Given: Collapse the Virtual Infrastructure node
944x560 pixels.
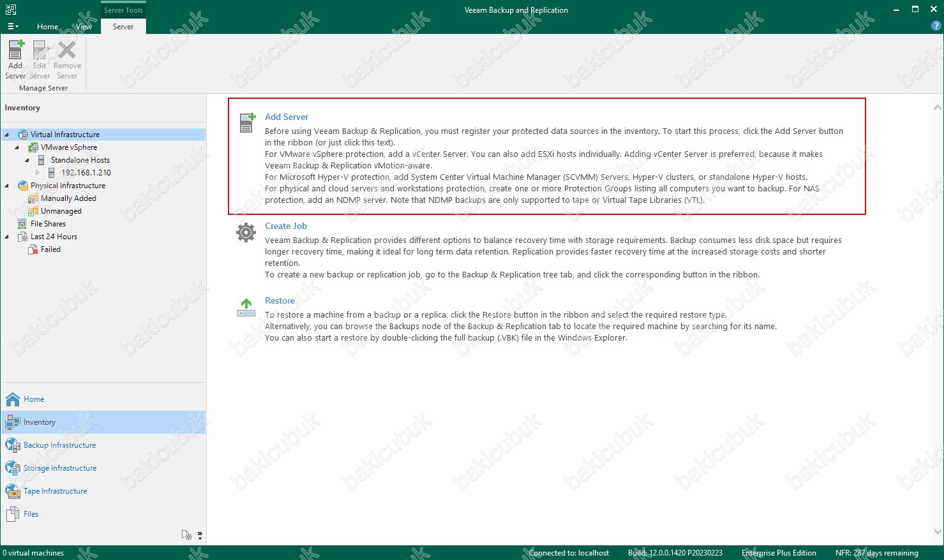Looking at the screenshot, I should pyautogui.click(x=7, y=135).
